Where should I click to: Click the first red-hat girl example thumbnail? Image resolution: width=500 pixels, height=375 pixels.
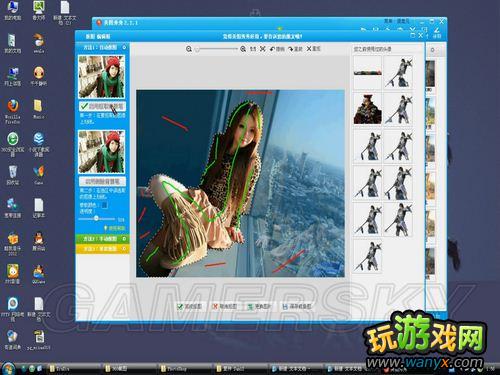coord(102,77)
